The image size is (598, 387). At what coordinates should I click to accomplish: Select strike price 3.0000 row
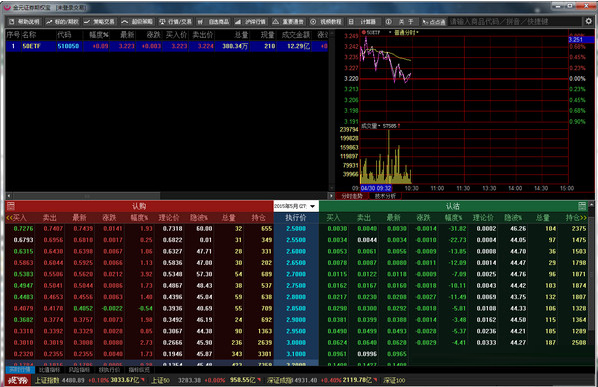tap(296, 342)
